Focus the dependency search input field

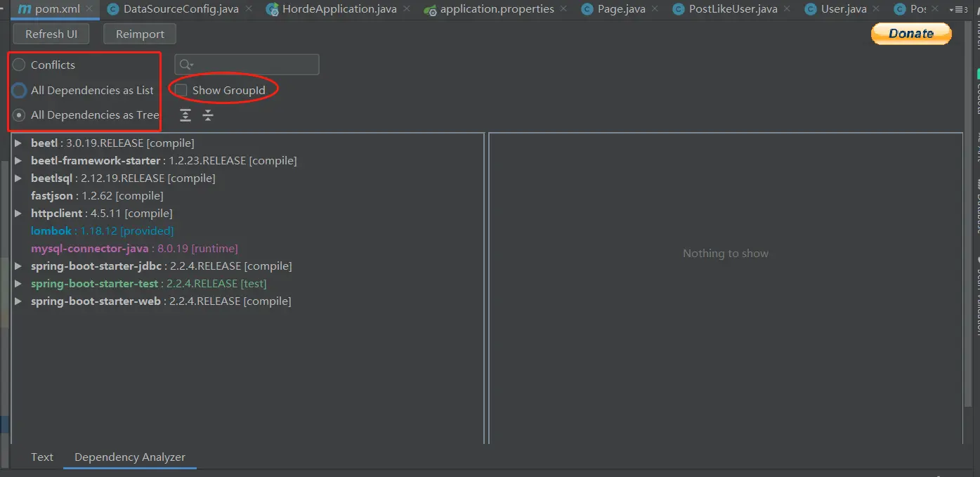(x=247, y=65)
